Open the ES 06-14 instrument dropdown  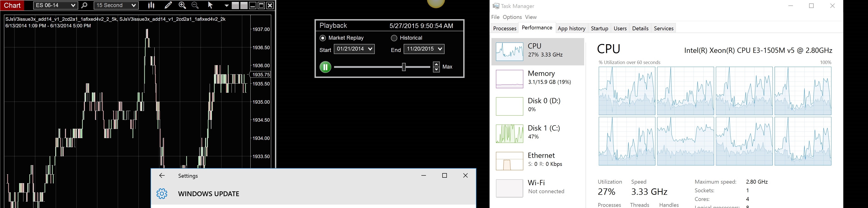coord(55,5)
